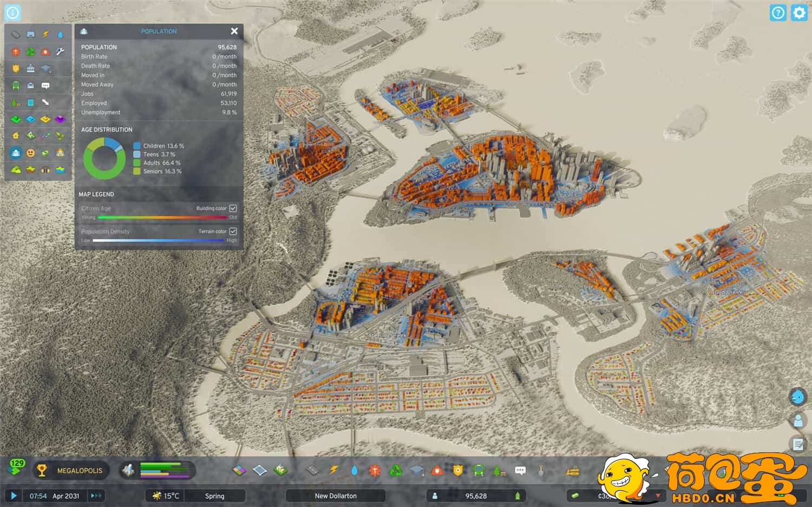812x507 pixels.
Task: Select the active Population info view icon
Action: click(16, 153)
